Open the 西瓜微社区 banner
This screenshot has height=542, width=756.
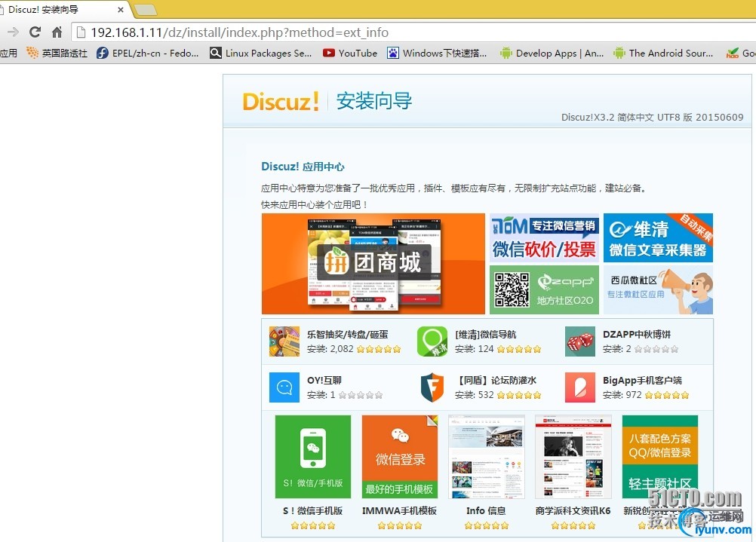pos(658,290)
